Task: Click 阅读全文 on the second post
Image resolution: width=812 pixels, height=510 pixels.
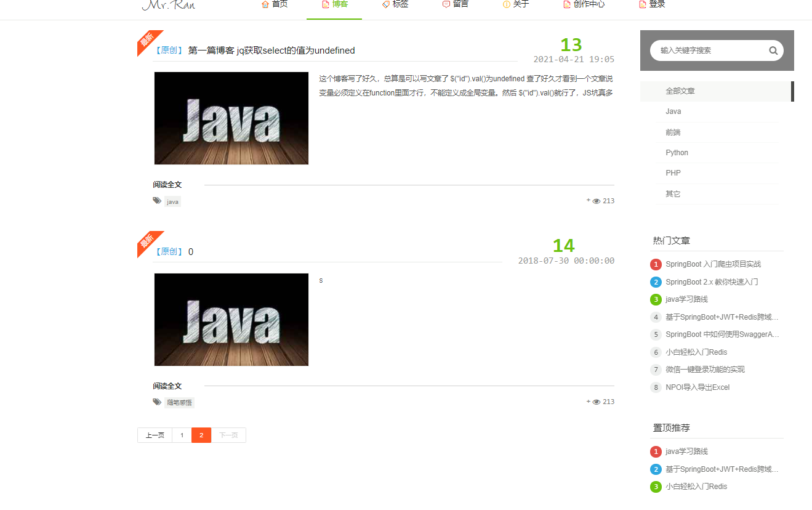Action: (167, 386)
